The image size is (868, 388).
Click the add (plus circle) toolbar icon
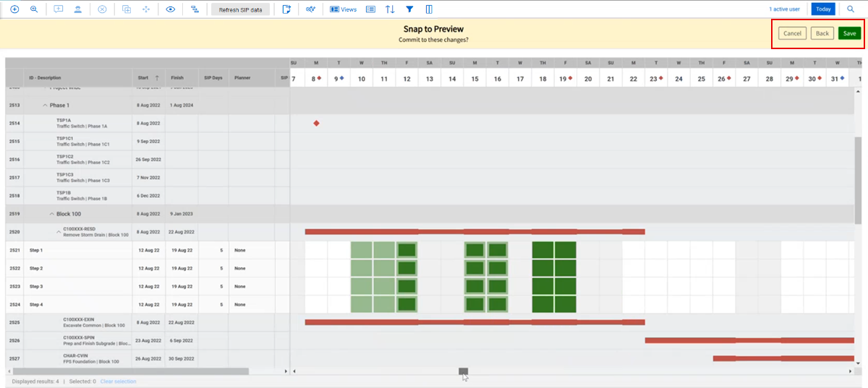pos(14,9)
